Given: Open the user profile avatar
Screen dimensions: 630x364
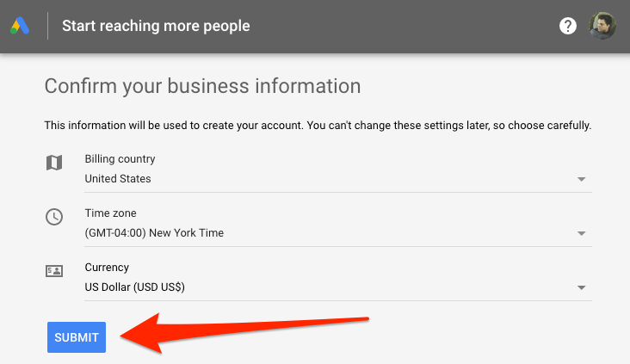Looking at the screenshot, I should click(602, 26).
